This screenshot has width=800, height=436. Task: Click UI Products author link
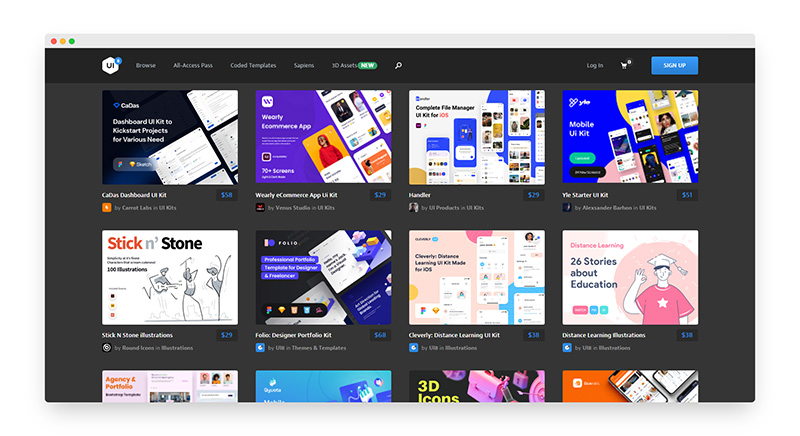click(444, 208)
